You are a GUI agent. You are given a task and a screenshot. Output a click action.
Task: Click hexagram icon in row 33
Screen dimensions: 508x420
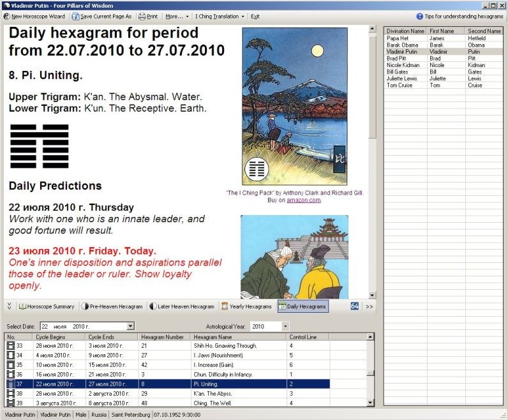(x=11, y=346)
